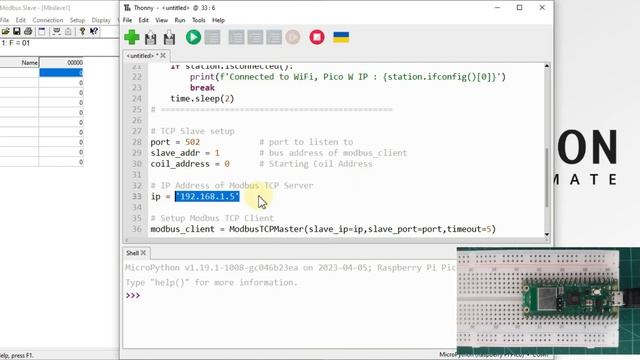Click the editor vertical scrollbar up arrow
The image size is (640, 360).
coord(547,66)
